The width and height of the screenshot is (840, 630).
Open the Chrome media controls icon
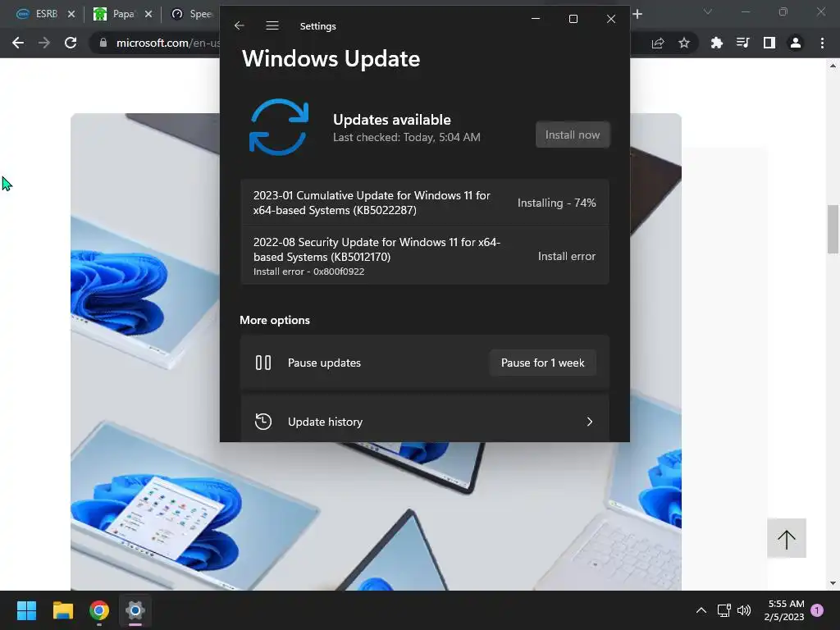(x=743, y=43)
